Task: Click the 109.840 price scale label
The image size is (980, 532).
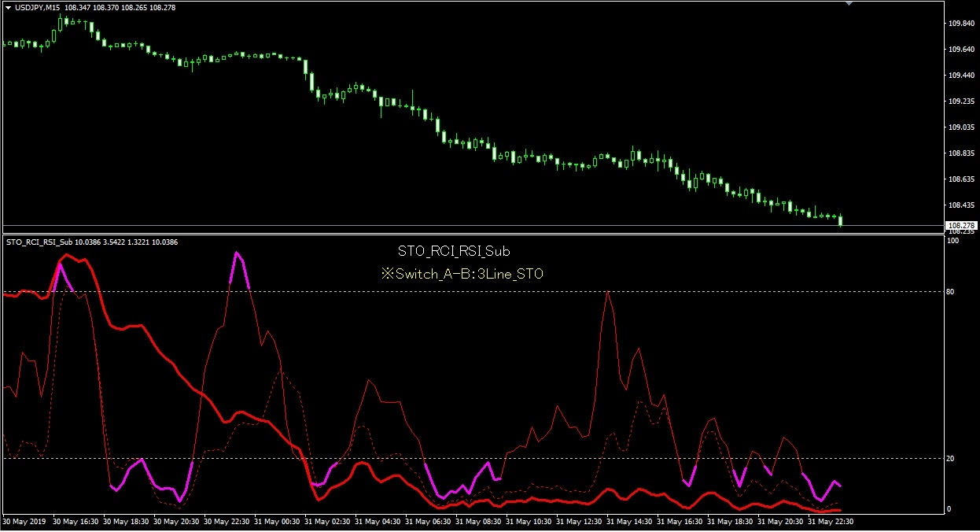Action: (x=962, y=24)
